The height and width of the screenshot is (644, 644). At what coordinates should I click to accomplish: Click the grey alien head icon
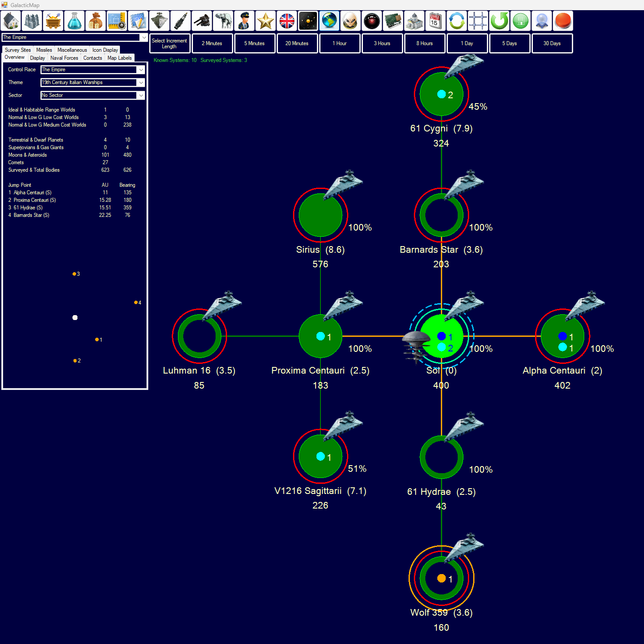(351, 21)
